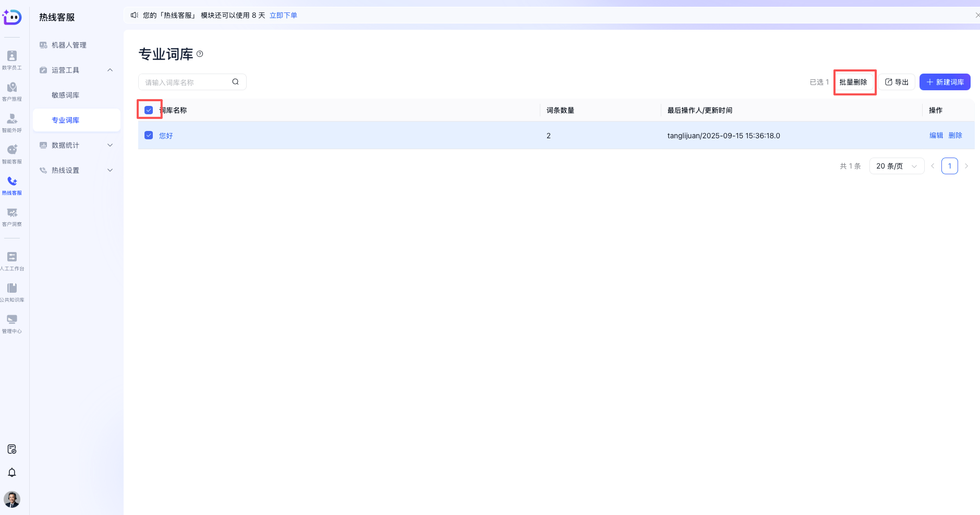This screenshot has width=980, height=515.
Task: Open 数字员工 in left sidebar
Action: [12, 59]
